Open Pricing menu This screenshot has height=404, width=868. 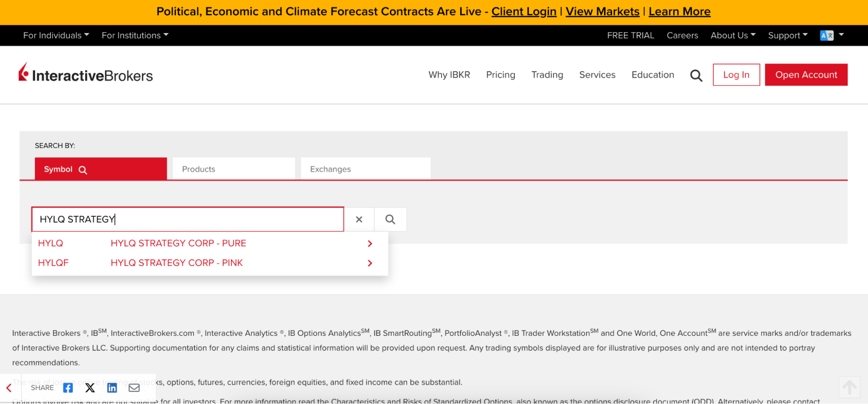500,75
